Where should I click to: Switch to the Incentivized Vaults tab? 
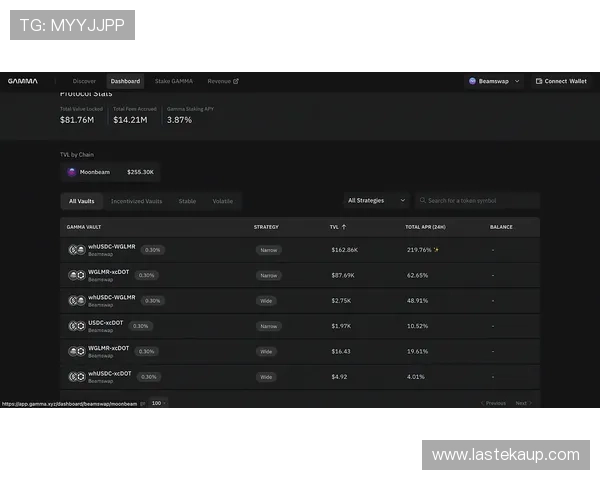[x=136, y=201]
